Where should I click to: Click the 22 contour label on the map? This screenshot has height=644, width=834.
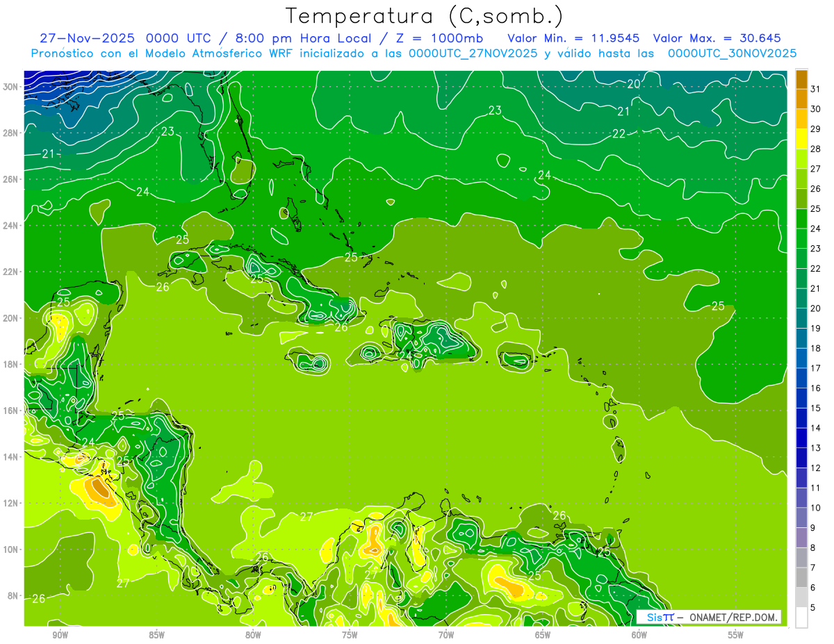click(x=619, y=134)
